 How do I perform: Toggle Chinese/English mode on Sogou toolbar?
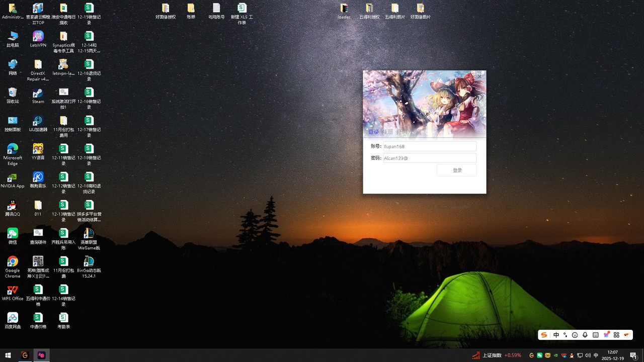click(x=556, y=335)
